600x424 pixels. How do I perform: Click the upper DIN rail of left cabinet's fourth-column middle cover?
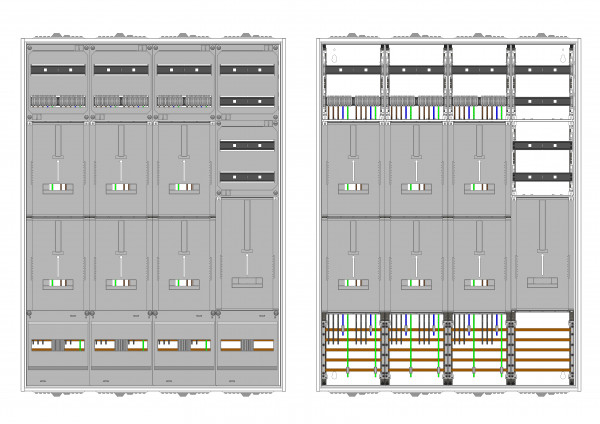pos(247,145)
